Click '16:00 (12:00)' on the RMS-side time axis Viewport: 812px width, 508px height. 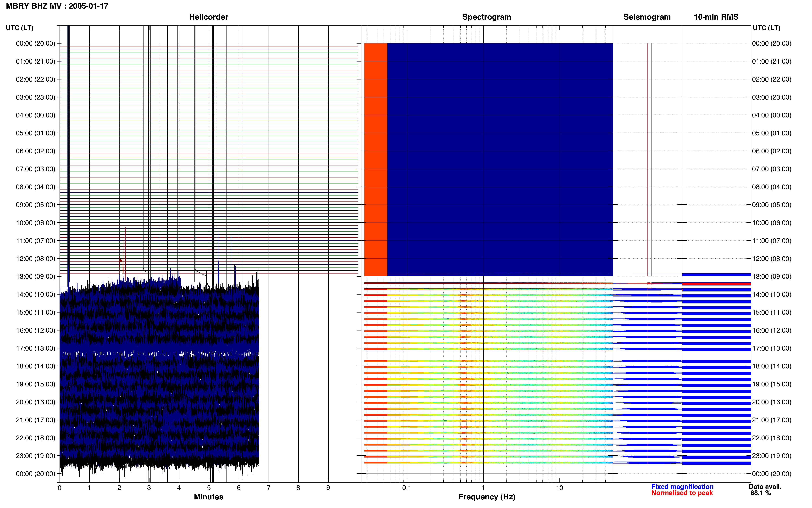(x=772, y=330)
